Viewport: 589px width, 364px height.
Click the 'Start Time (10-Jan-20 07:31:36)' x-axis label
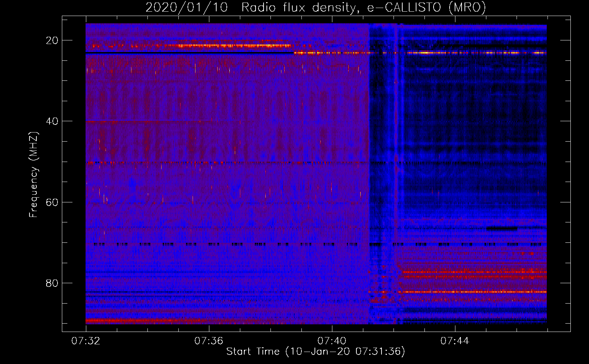coord(316,352)
